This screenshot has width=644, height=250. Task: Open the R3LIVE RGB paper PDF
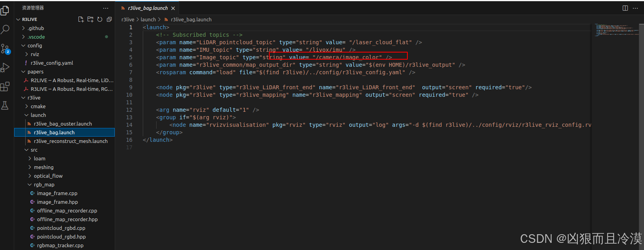coord(64,89)
